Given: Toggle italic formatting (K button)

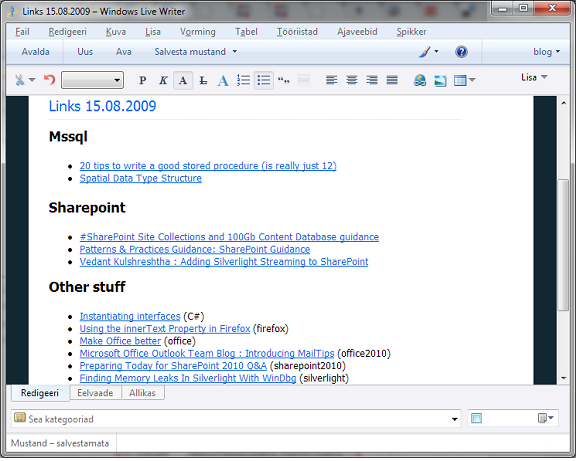Looking at the screenshot, I should [163, 80].
